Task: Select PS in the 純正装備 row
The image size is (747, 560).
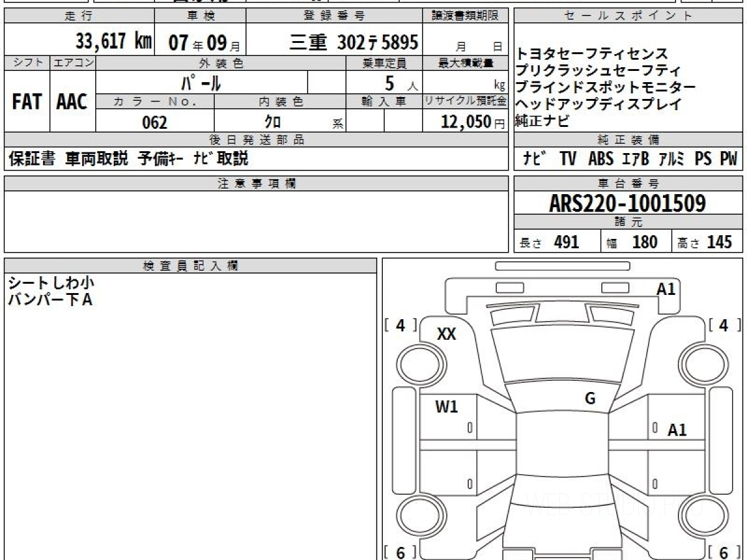Action: (703, 159)
